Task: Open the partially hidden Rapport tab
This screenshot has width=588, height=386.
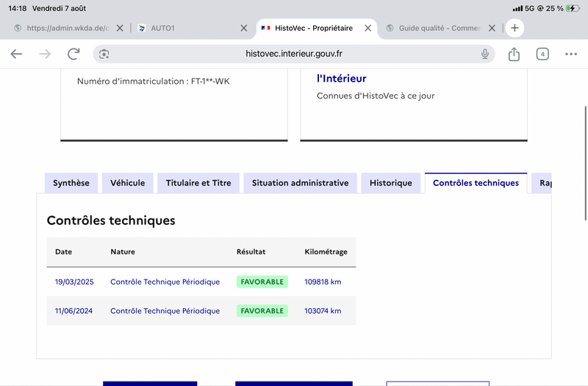Action: [542, 183]
